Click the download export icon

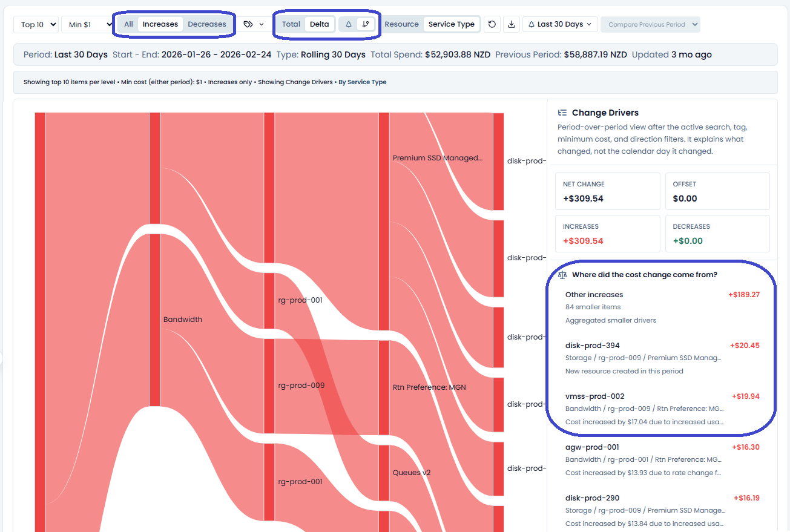tap(512, 24)
